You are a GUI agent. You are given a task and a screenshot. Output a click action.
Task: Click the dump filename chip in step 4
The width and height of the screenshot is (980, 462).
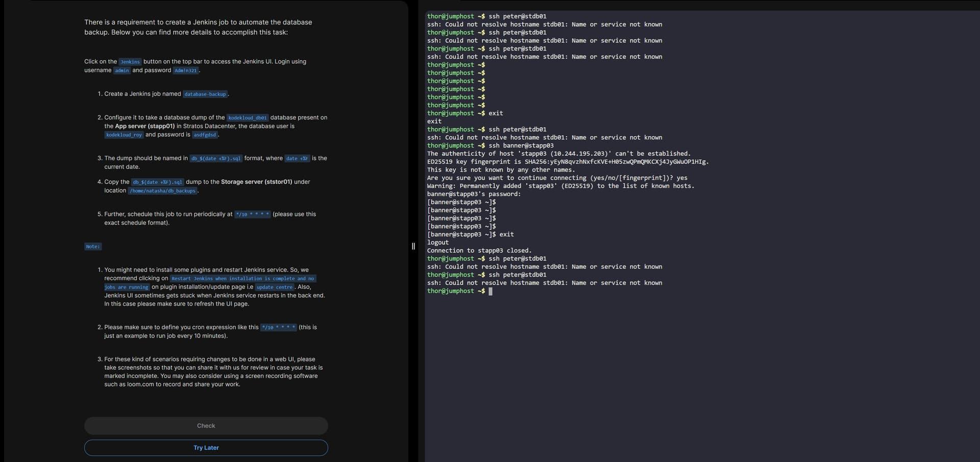(157, 182)
